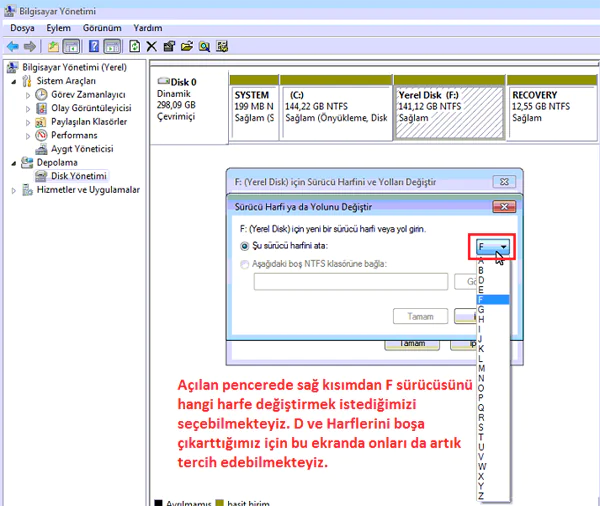Choose letter D in the dropdown list
600x506 pixels.
pos(493,280)
